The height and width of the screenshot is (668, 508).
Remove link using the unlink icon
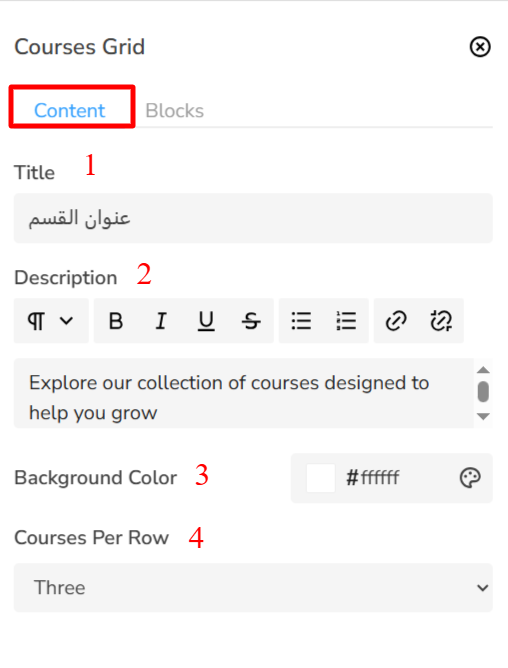tap(441, 321)
